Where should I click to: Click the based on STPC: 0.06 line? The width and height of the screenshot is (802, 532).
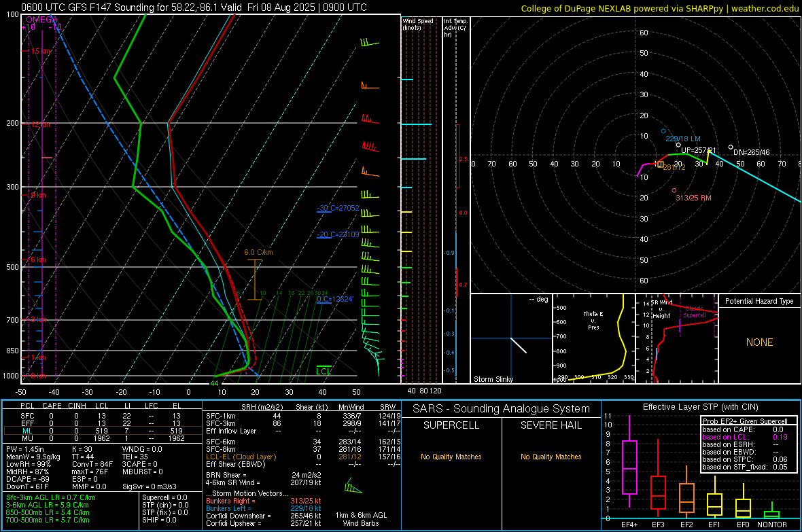[745, 459]
